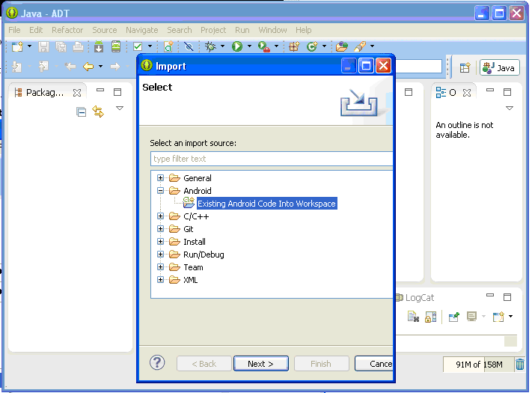Image resolution: width=532 pixels, height=393 pixels.
Task: Open dropdown arrow next to Run icon
Action: click(x=249, y=46)
